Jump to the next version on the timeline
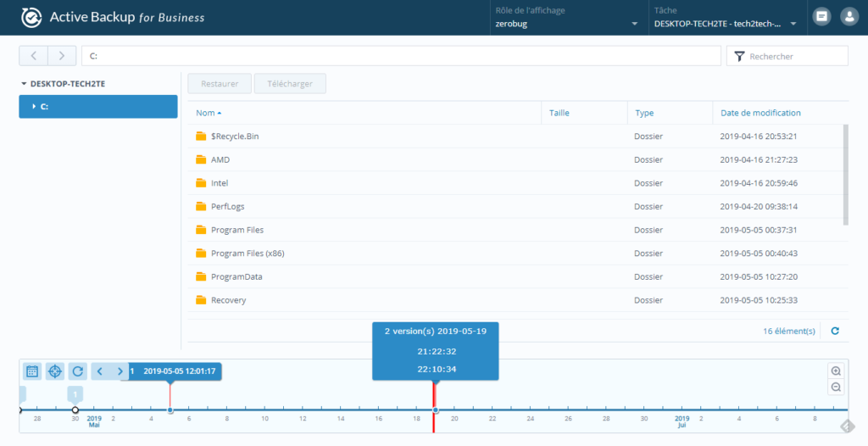Screen dimensions: 868x446 pyautogui.click(x=119, y=371)
